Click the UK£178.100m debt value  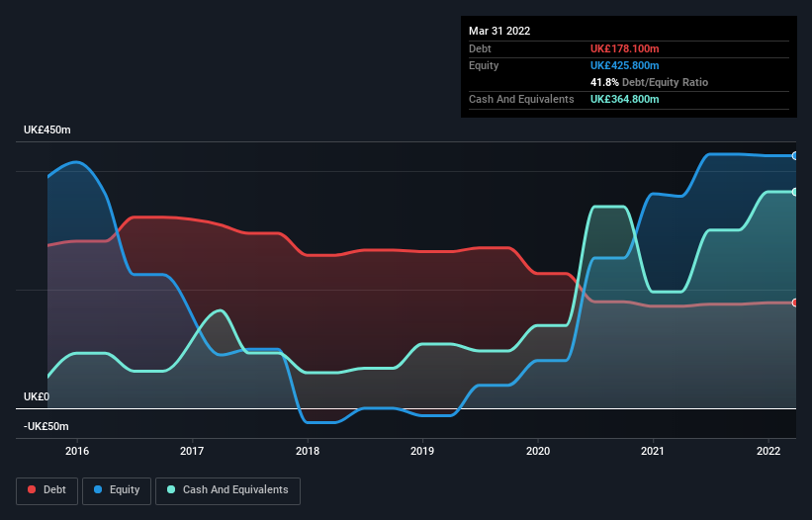click(x=624, y=48)
